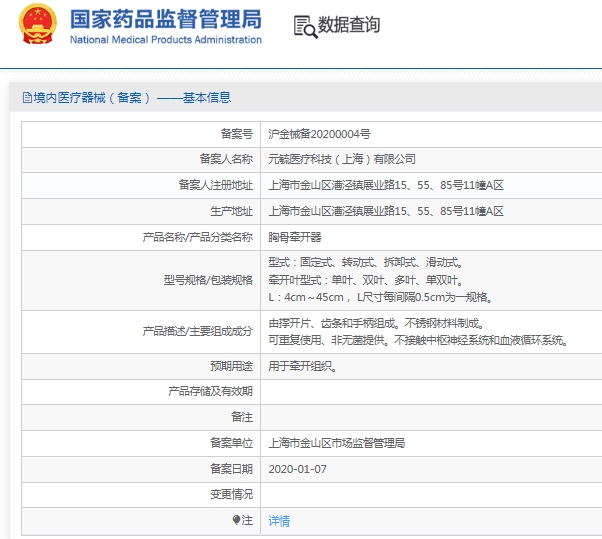Open the 详情 link

279,521
